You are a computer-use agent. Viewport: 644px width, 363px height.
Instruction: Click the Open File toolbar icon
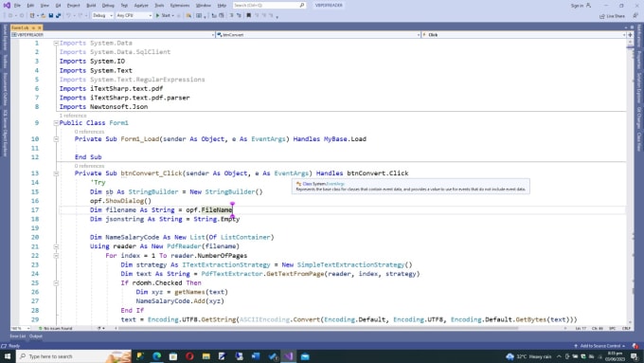43,15
